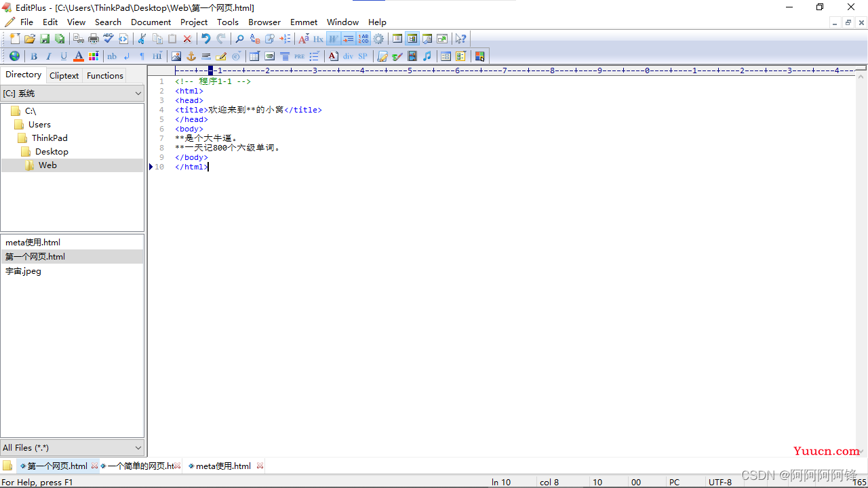
Task: Open the Tools menu
Action: click(x=228, y=22)
